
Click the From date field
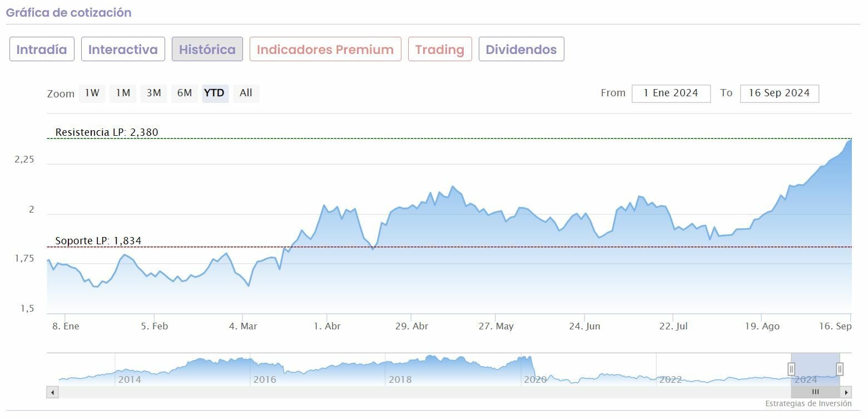(671, 93)
